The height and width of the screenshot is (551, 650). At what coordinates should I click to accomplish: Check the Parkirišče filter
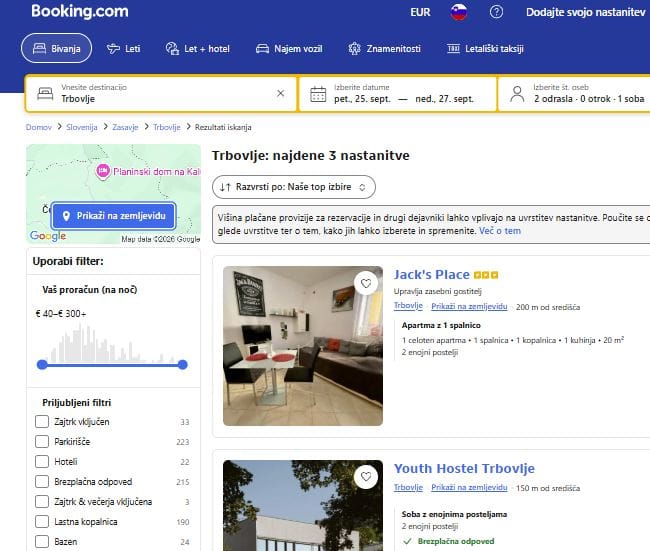point(42,442)
